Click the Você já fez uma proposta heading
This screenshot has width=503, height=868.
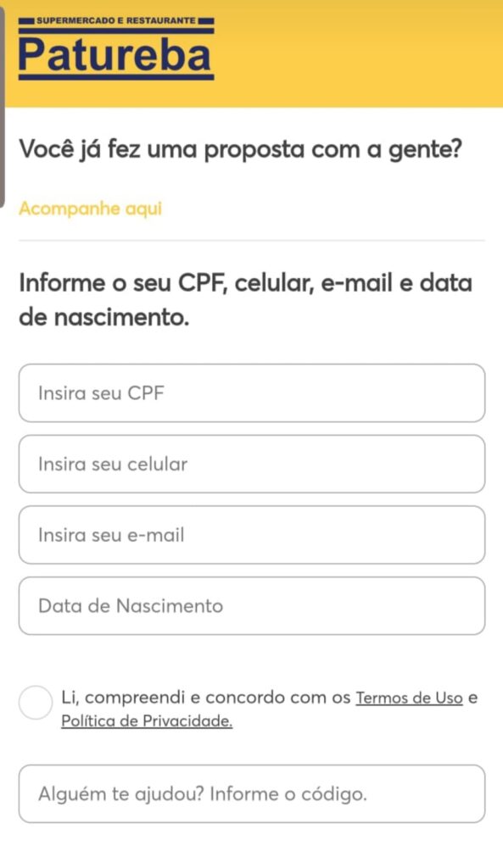(x=240, y=149)
